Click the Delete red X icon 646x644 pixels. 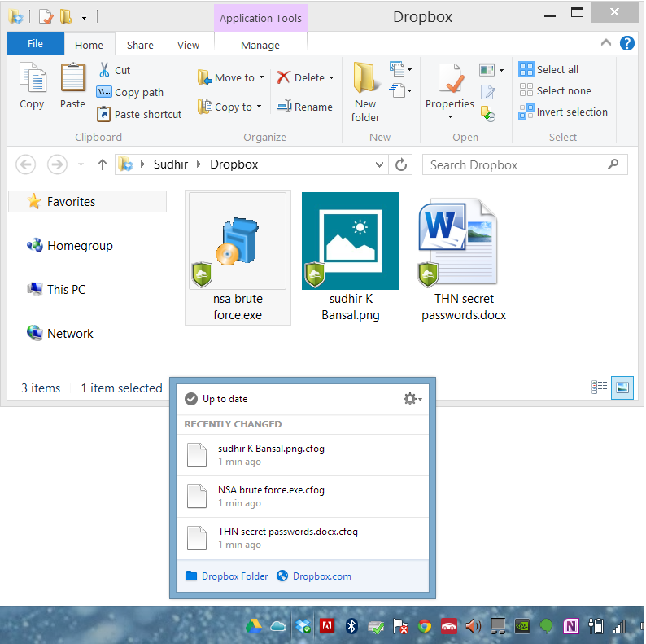(283, 77)
